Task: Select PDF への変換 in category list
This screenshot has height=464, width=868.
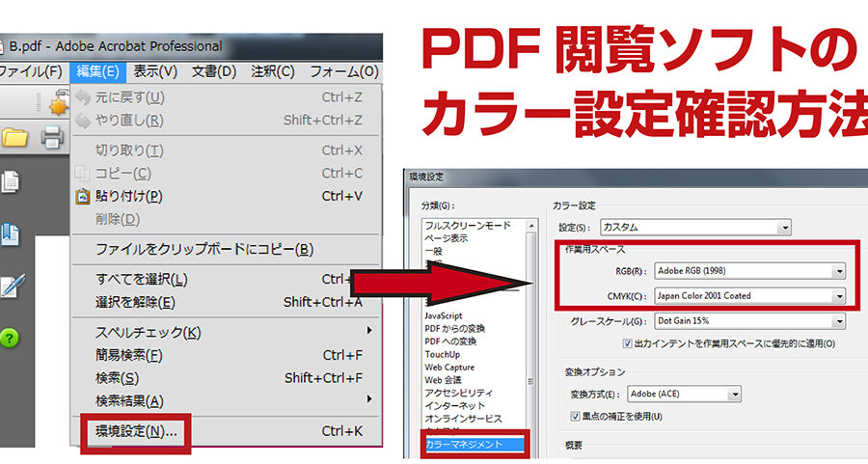Action: (450, 341)
